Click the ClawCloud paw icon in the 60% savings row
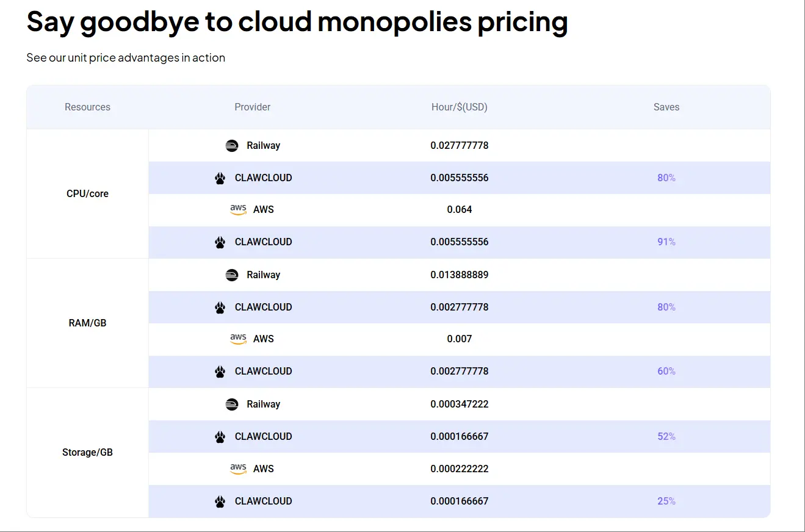 click(220, 372)
